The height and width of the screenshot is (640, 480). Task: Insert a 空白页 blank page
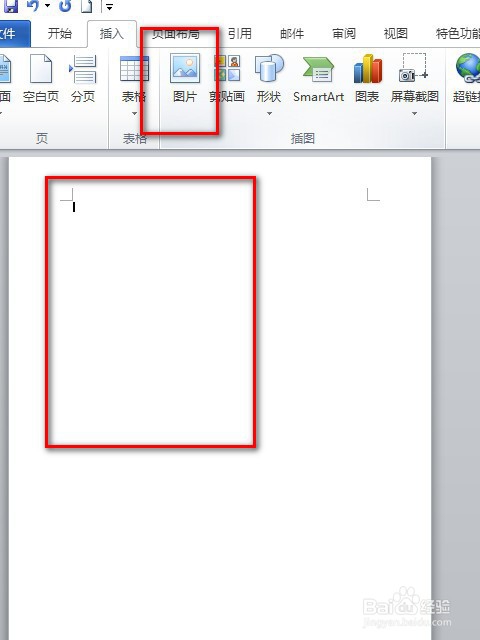41,80
